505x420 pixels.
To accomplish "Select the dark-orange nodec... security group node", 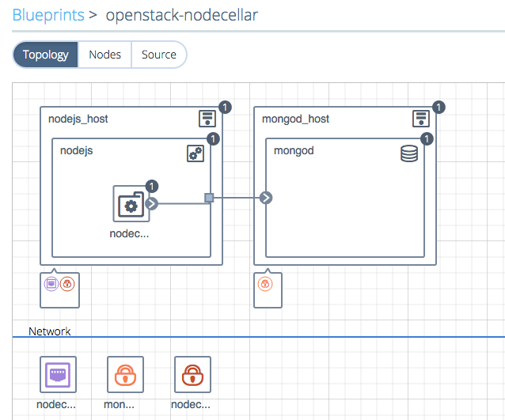I will coord(192,374).
